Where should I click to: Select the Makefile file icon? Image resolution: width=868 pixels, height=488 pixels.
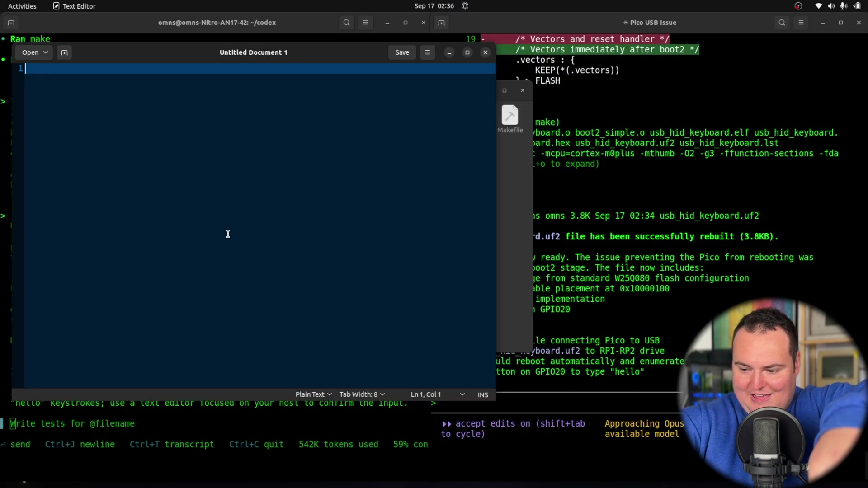(510, 119)
